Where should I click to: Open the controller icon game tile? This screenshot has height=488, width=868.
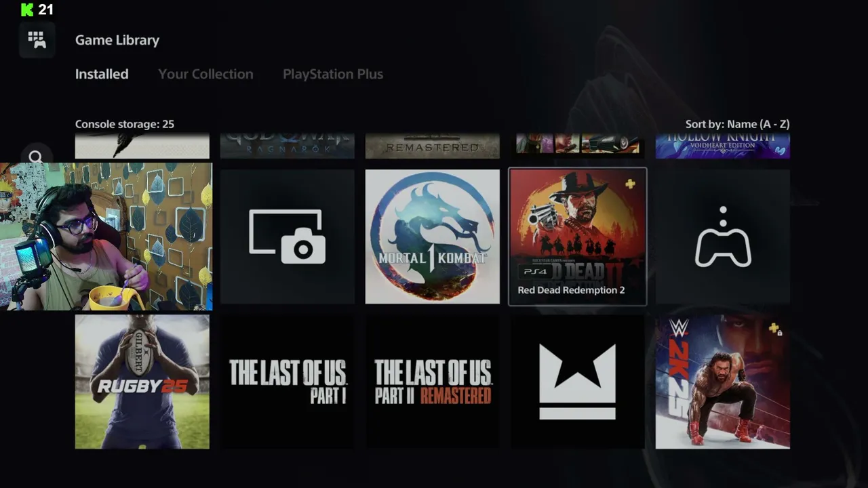coord(723,237)
